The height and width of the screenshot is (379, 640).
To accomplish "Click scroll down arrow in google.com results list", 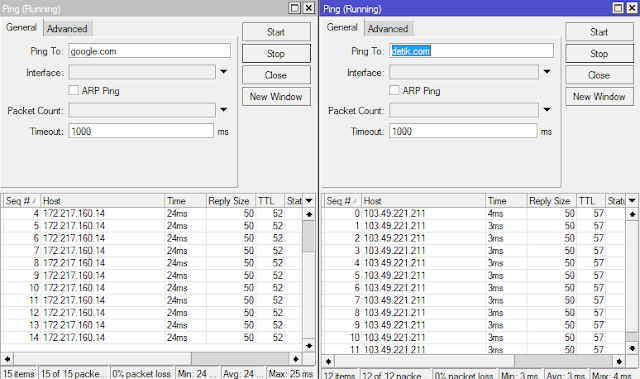I will (309, 346).
